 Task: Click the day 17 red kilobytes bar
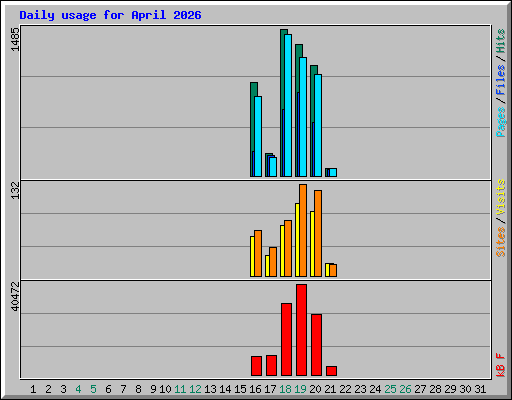point(271,366)
